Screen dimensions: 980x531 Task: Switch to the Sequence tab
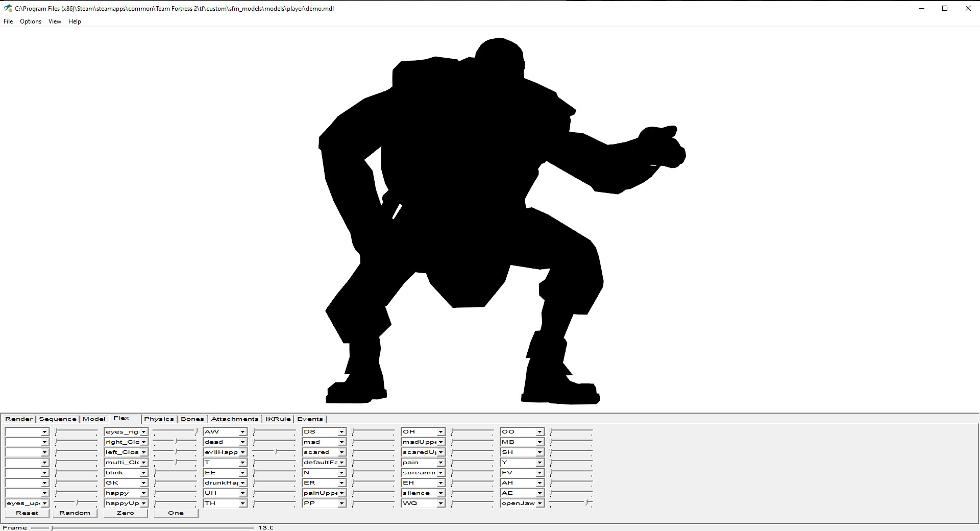(x=58, y=419)
